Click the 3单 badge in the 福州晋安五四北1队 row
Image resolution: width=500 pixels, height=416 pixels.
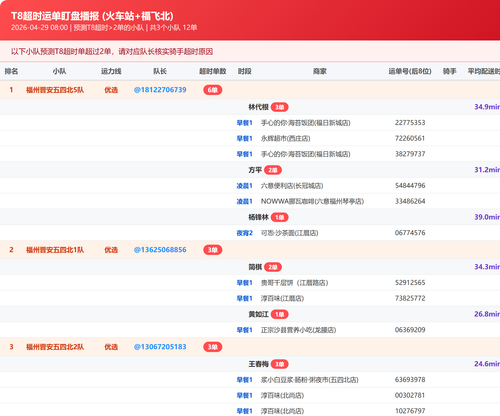click(213, 250)
